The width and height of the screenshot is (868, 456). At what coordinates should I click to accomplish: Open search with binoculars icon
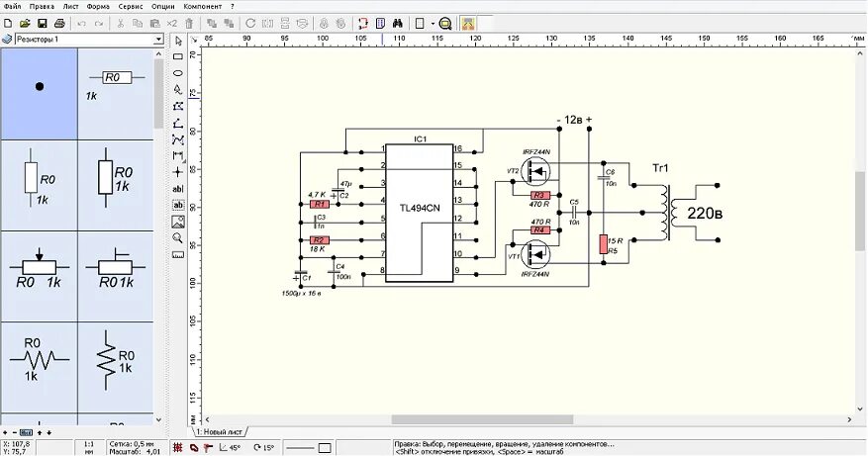click(398, 23)
